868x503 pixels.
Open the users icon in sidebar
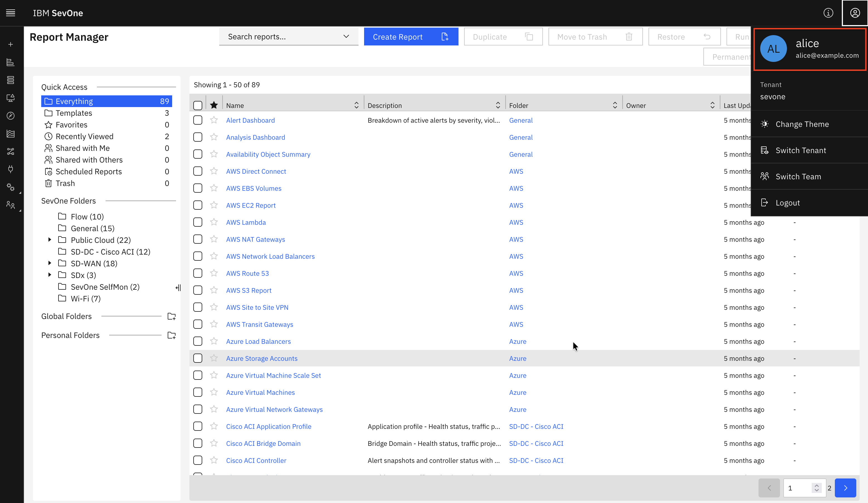(11, 205)
